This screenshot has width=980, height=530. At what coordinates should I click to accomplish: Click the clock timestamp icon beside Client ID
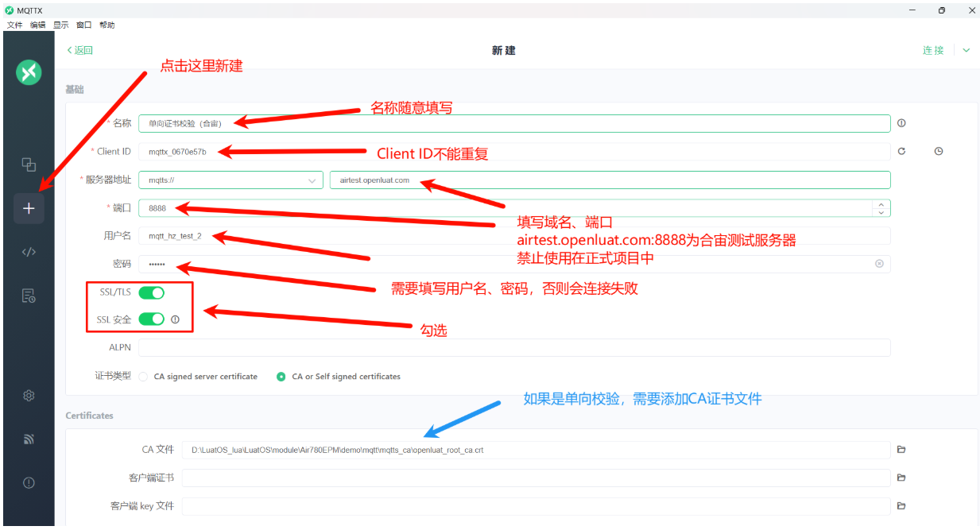[939, 151]
